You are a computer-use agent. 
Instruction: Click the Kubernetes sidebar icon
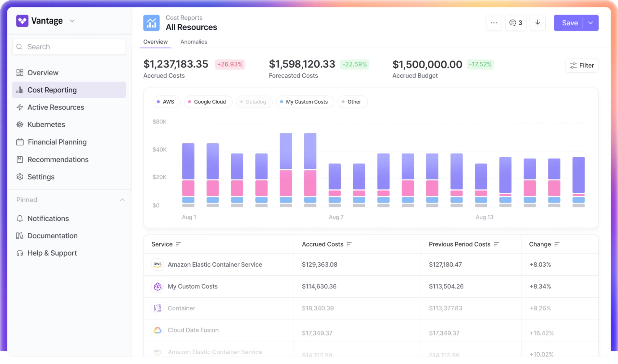tap(20, 125)
